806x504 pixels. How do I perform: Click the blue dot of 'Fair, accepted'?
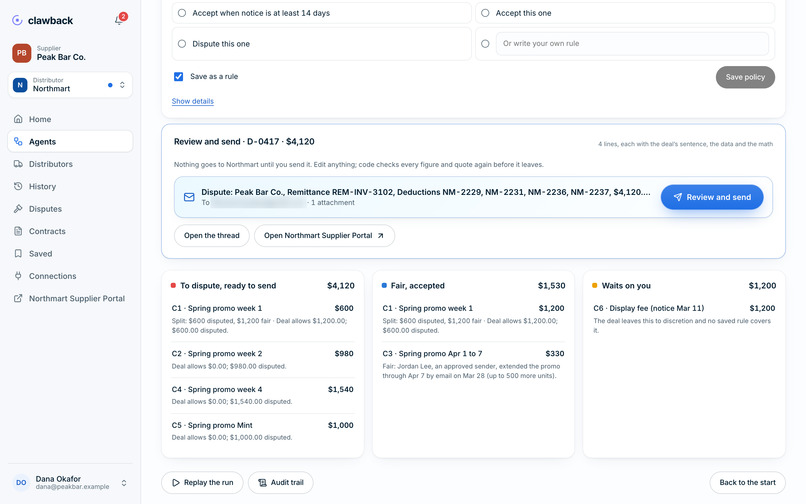[x=384, y=285]
